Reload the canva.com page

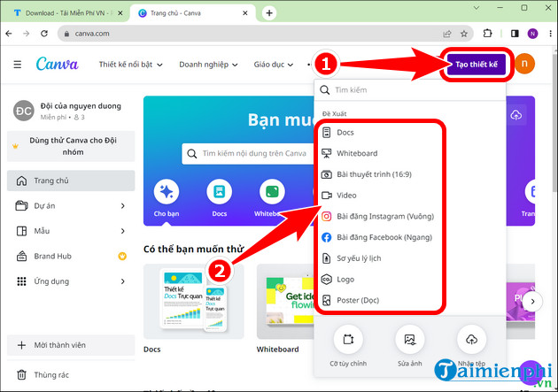click(44, 34)
